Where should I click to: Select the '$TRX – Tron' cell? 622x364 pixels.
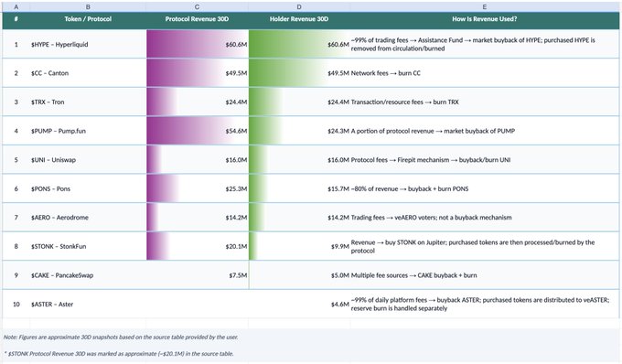(x=88, y=102)
